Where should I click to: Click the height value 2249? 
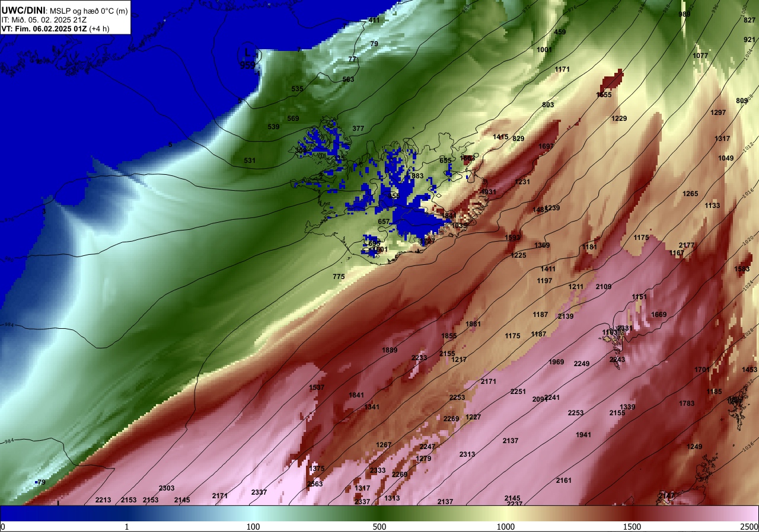click(582, 364)
